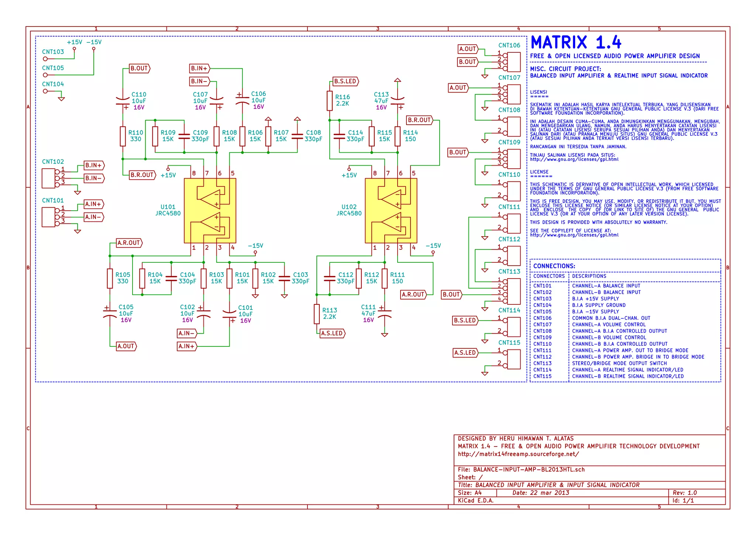Click the LICENSE heading
The width and height of the screenshot is (756, 535).
[x=539, y=172]
